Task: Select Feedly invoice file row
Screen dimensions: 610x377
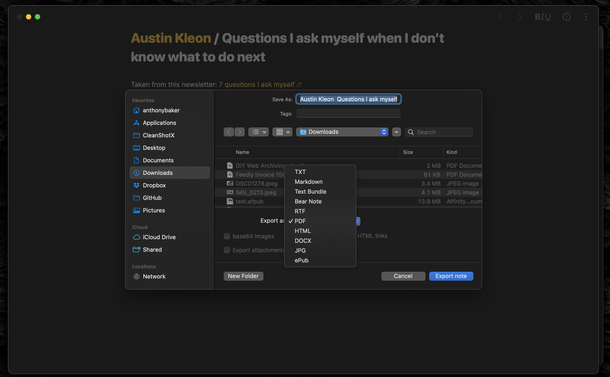Action: (349, 175)
